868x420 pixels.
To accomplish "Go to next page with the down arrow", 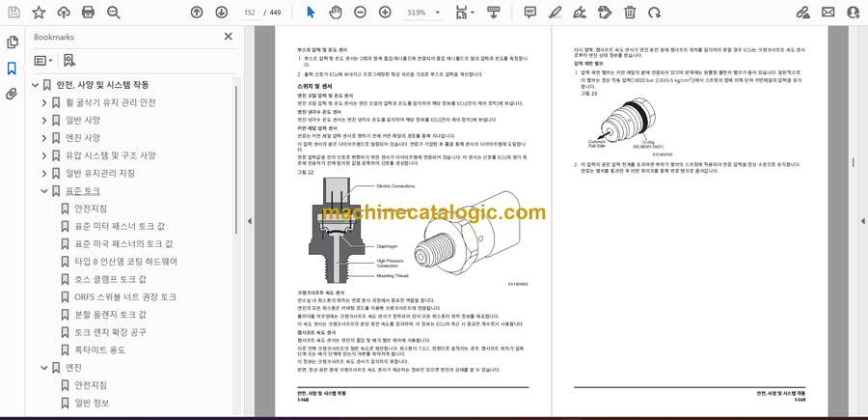I will [222, 13].
